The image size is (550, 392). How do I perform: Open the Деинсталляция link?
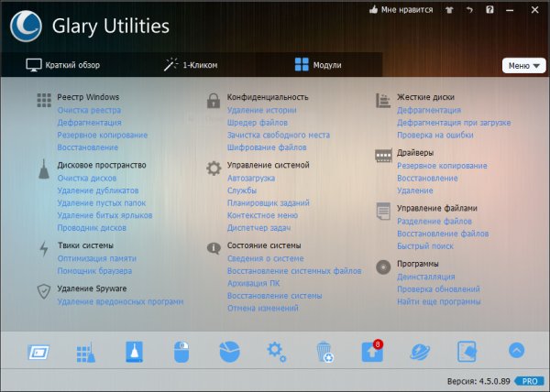tap(426, 277)
